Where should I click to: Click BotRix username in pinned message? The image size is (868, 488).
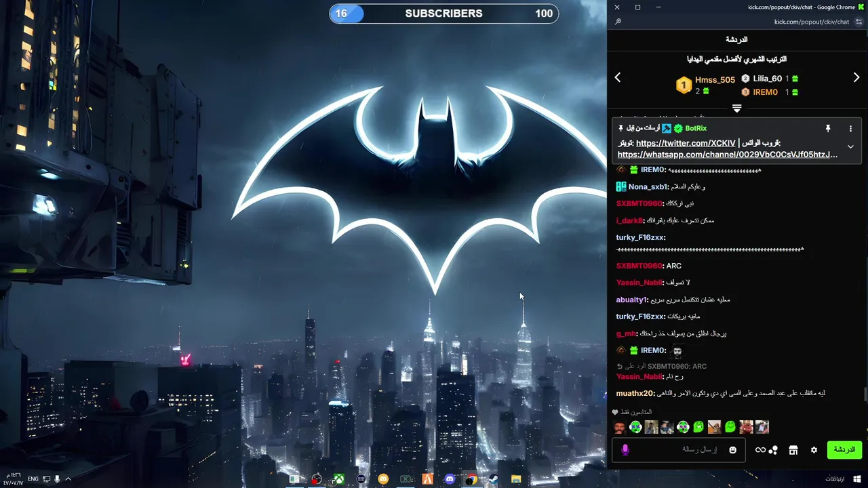pyautogui.click(x=696, y=128)
